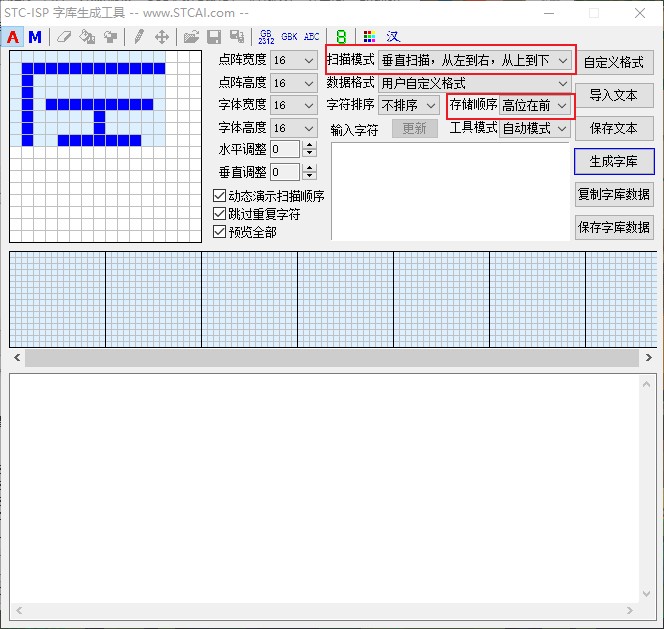
Task: Click the 复制字库数据 button
Action: (614, 194)
